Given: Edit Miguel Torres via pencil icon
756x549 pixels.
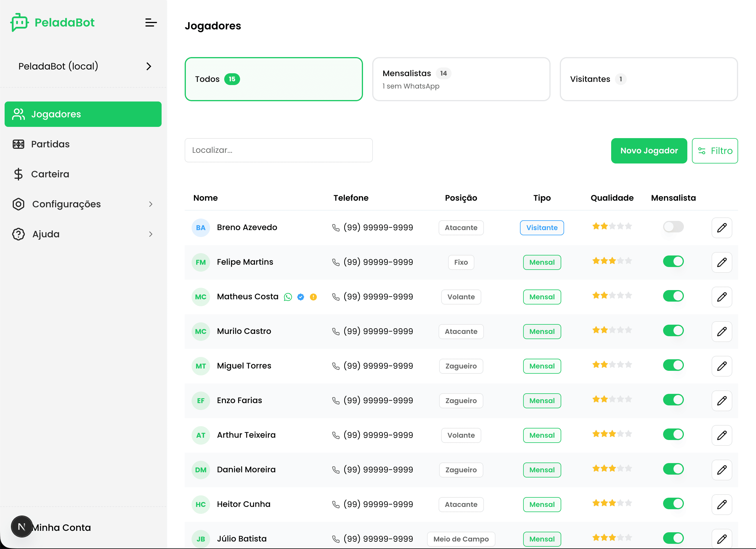Looking at the screenshot, I should click(x=722, y=366).
